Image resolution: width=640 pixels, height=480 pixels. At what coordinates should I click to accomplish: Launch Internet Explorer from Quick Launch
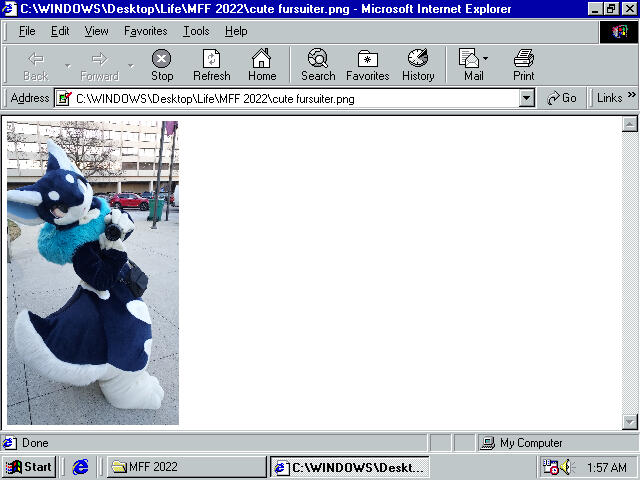[x=81, y=467]
